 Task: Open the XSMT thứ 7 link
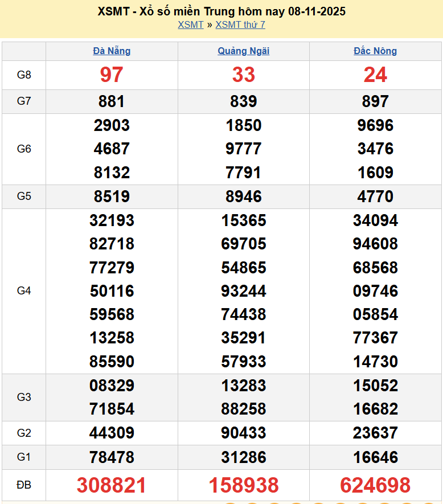pyautogui.click(x=240, y=24)
